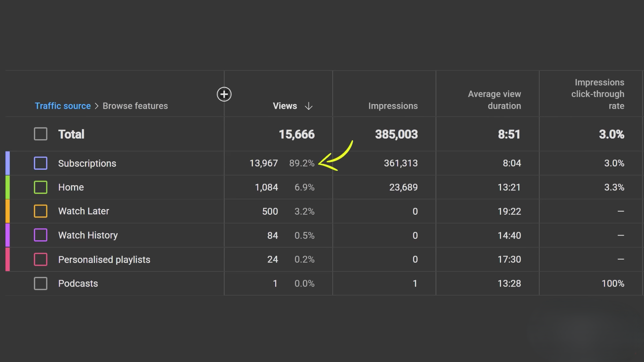The image size is (644, 362).
Task: Click the 6.9% views share
Action: pos(304,187)
